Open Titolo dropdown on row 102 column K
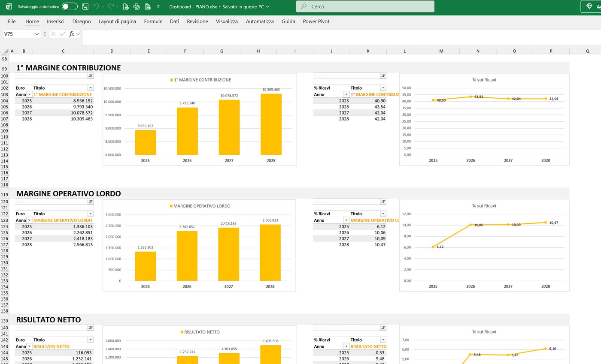The image size is (601, 364). click(383, 88)
